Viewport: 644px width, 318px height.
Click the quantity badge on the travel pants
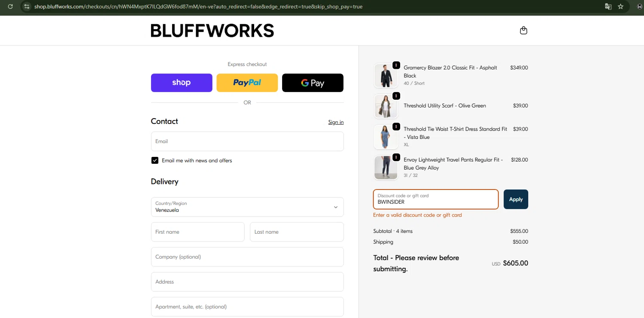pyautogui.click(x=396, y=157)
